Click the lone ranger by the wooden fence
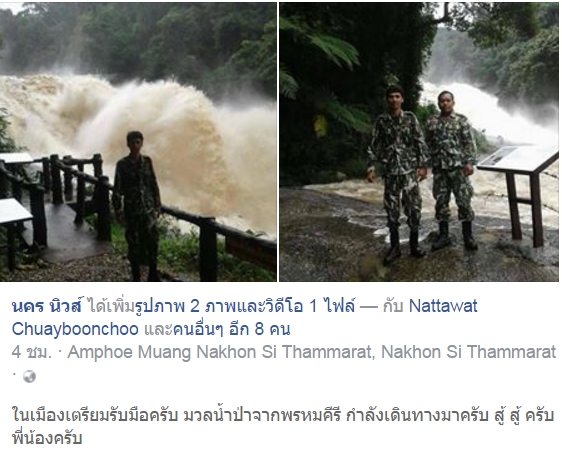The height and width of the screenshot is (459, 562). [137, 206]
